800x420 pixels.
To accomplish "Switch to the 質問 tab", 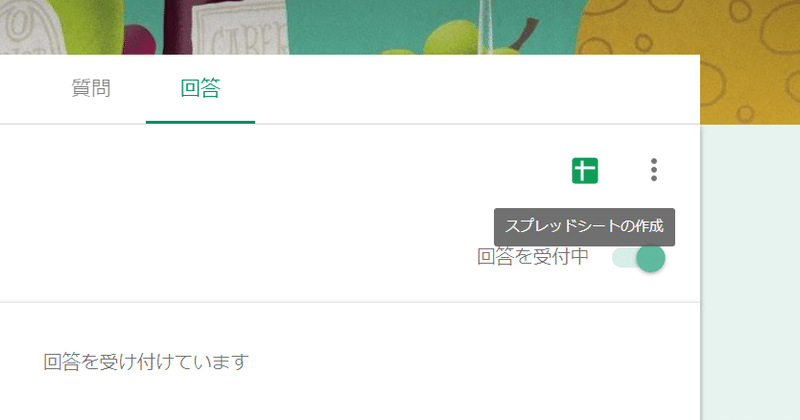I will [91, 88].
